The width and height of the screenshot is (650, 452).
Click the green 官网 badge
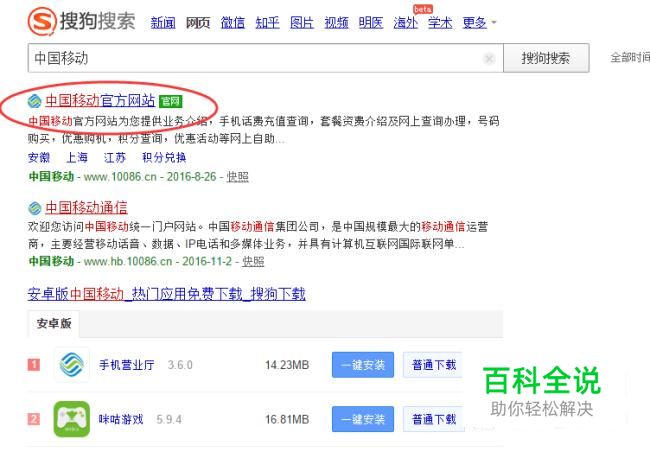point(170,101)
